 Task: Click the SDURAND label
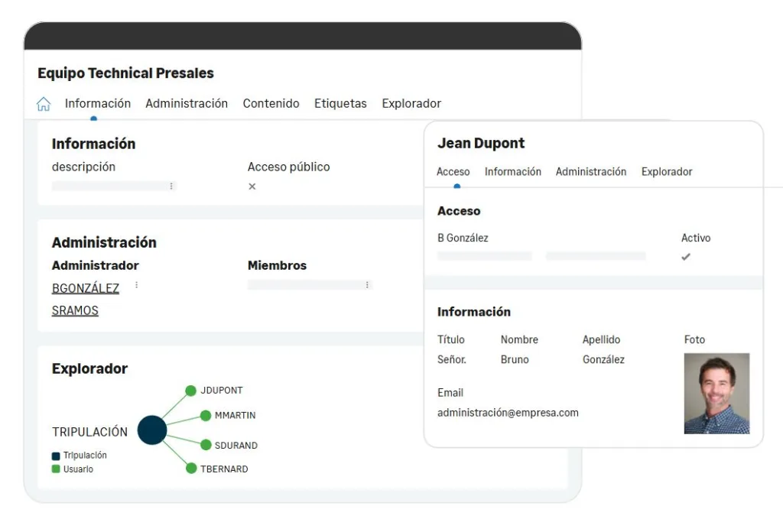point(236,445)
